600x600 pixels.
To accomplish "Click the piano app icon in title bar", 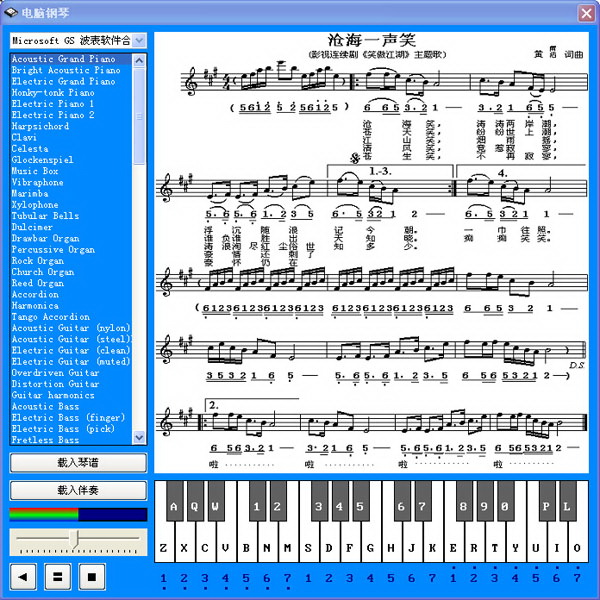I will coord(11,12).
